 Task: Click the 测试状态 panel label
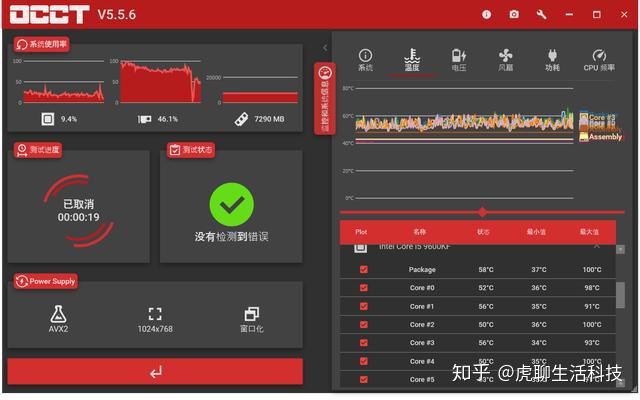point(191,150)
